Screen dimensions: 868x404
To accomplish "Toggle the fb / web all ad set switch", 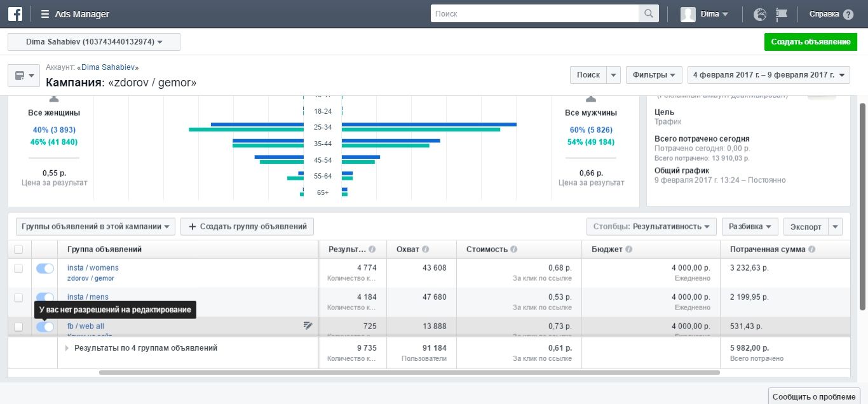I will pos(45,327).
